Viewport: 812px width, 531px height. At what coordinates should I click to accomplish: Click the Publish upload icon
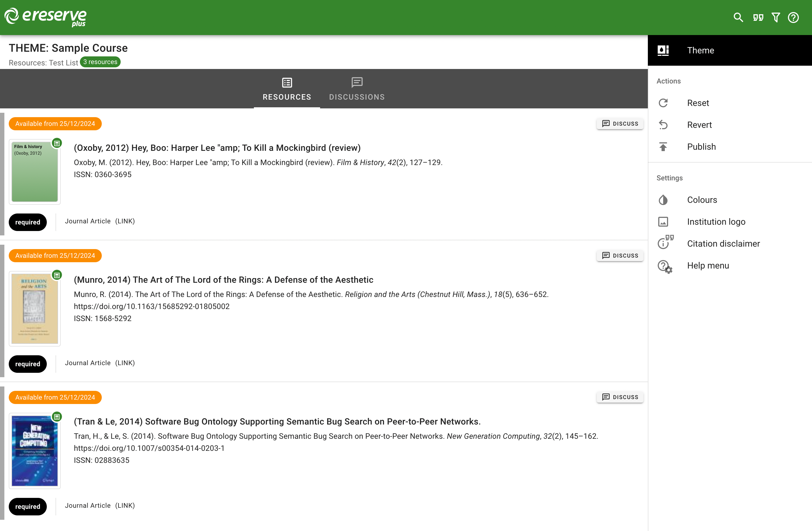[x=663, y=147]
